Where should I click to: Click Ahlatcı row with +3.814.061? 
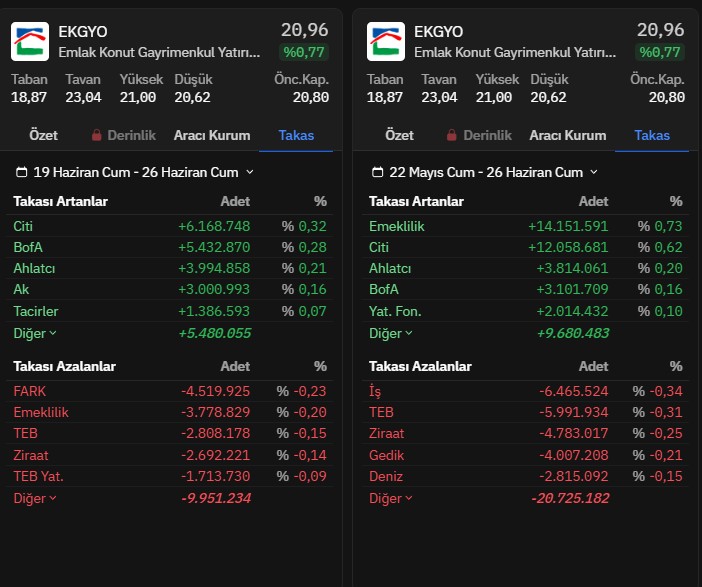coord(526,268)
